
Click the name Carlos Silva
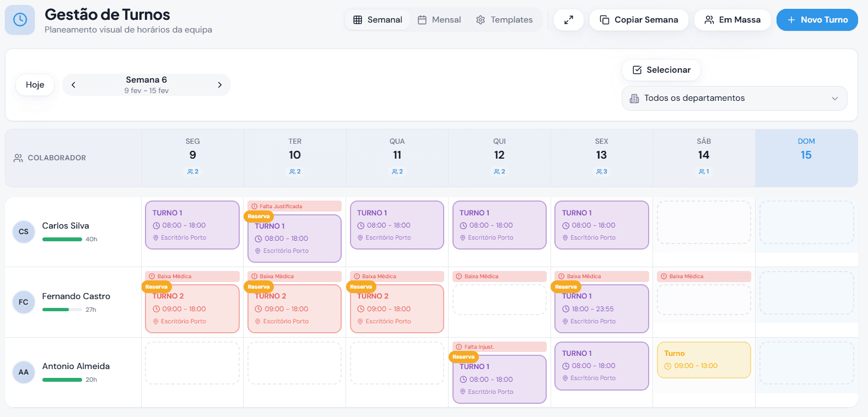click(x=66, y=226)
